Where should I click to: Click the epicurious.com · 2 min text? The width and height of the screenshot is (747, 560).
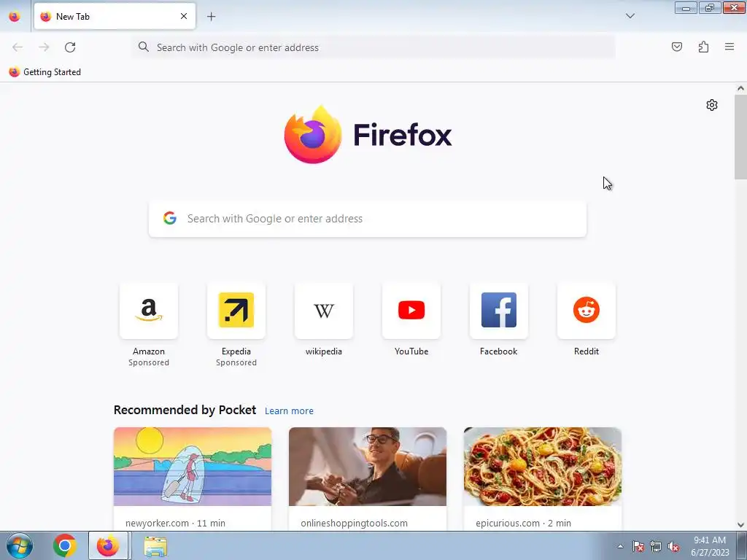pyautogui.click(x=523, y=523)
